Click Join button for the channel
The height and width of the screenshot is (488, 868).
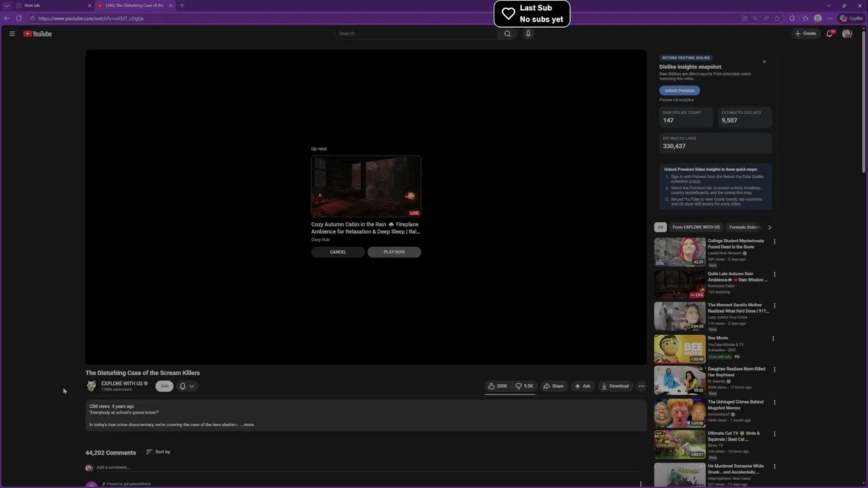pos(164,386)
